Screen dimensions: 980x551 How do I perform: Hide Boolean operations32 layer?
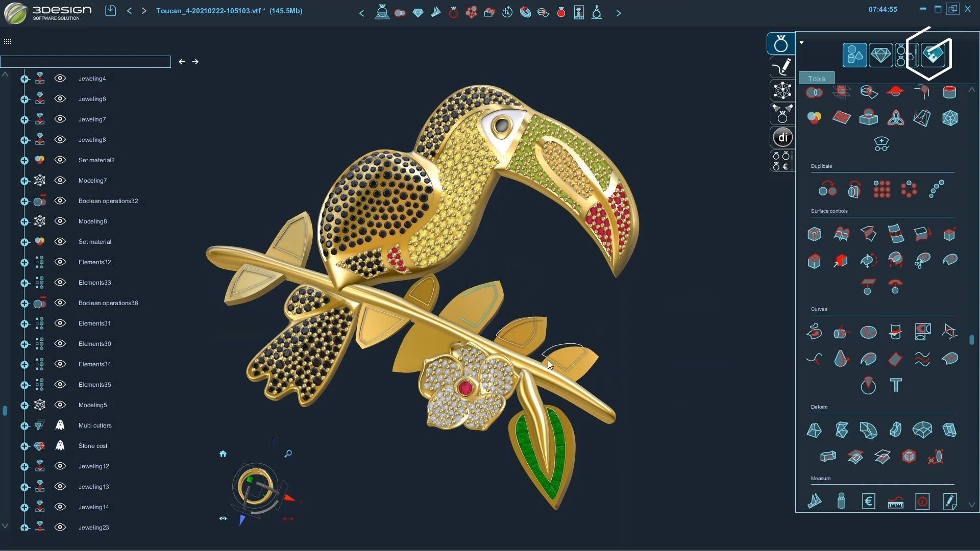[60, 201]
